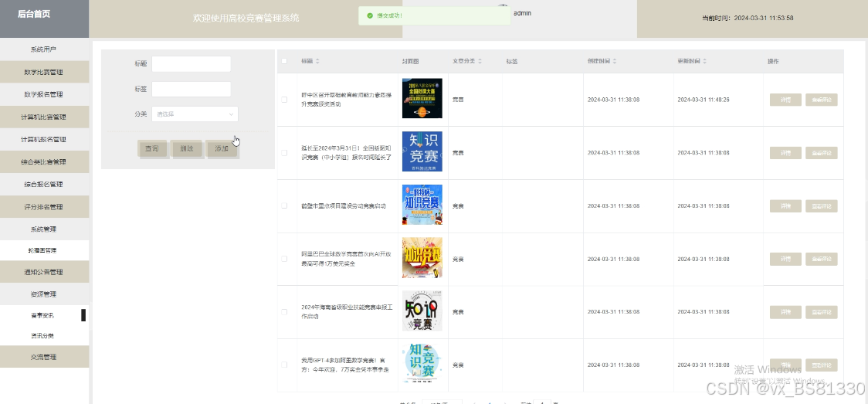This screenshot has height=404, width=868.
Task: Check the row starting 延长至2024年3月31日
Action: click(284, 153)
